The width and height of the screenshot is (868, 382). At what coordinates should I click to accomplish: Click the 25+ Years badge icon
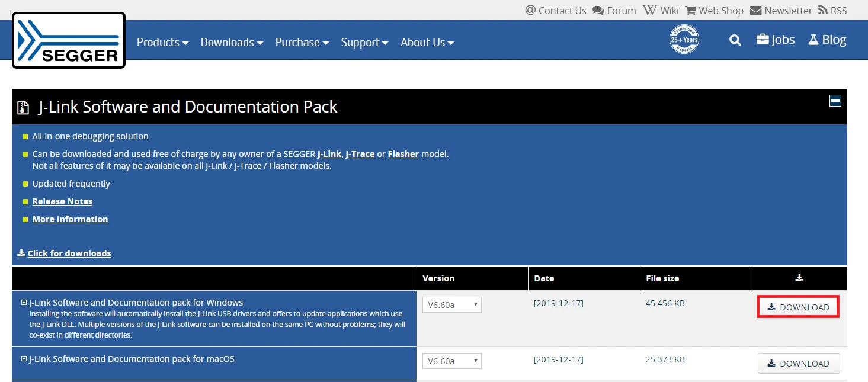pos(684,40)
